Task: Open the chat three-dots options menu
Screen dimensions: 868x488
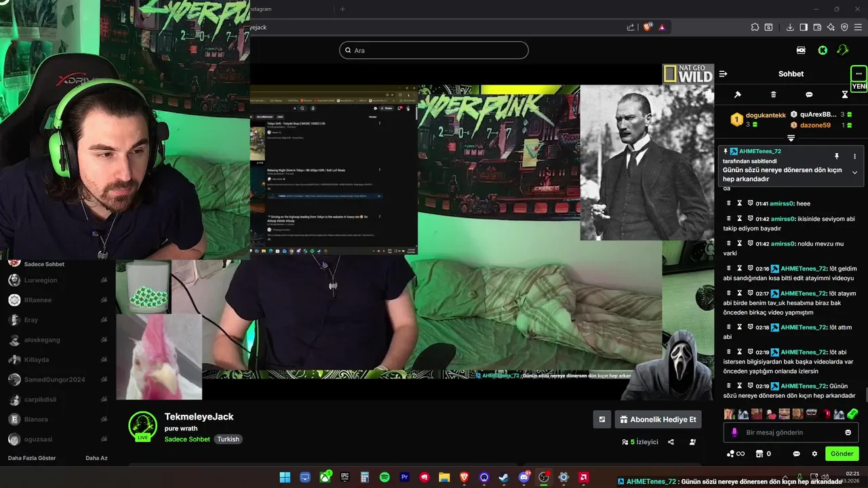Action: [859, 73]
